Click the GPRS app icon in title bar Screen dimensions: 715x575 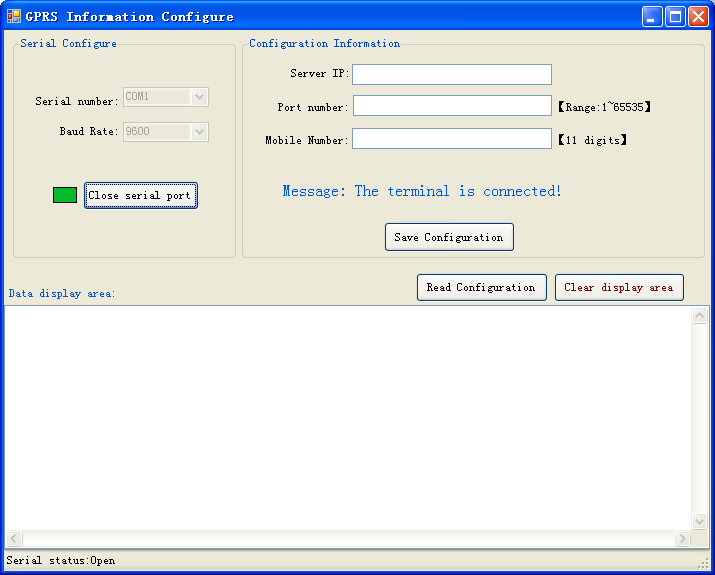coord(13,16)
